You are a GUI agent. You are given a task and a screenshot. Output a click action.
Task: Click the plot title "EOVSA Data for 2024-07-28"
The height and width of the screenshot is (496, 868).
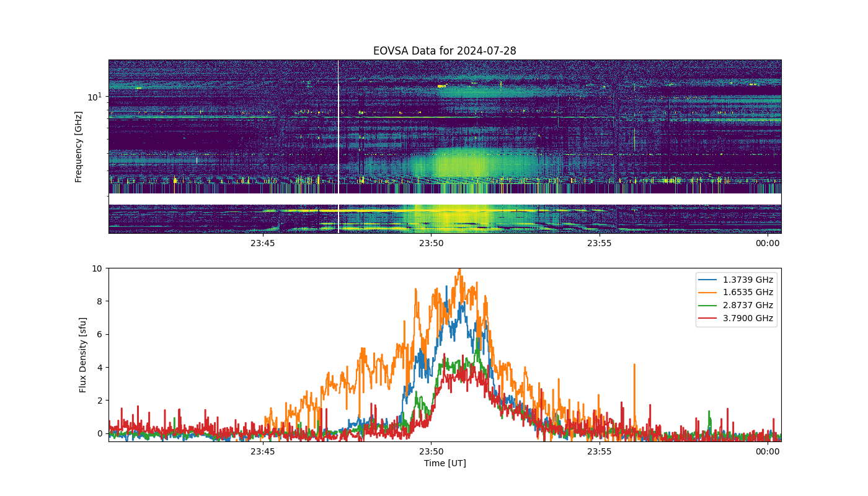445,51
